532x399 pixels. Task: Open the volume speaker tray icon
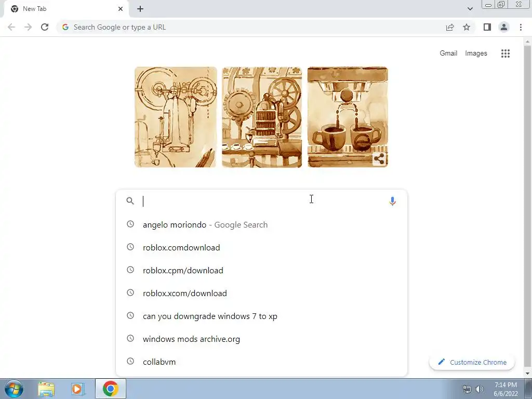point(480,389)
